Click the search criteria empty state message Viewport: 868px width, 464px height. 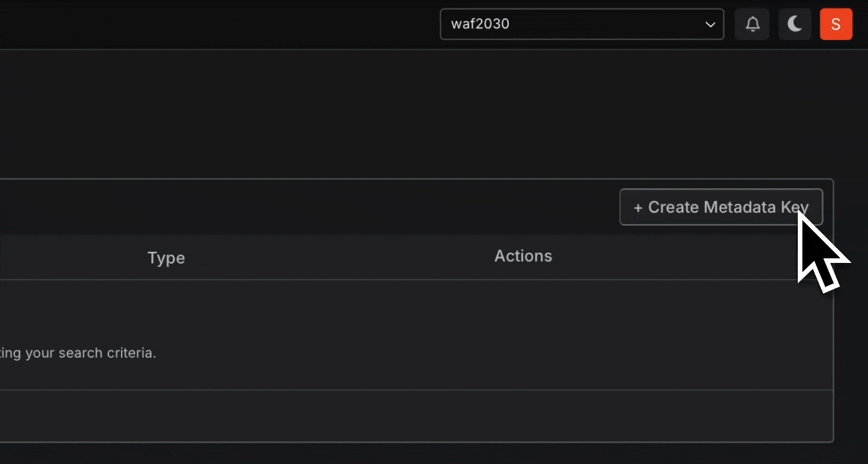(77, 353)
